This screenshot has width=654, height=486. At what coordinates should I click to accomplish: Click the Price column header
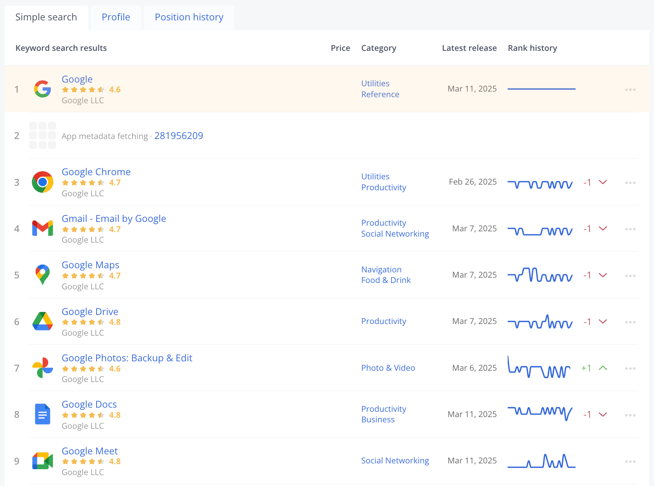(340, 48)
